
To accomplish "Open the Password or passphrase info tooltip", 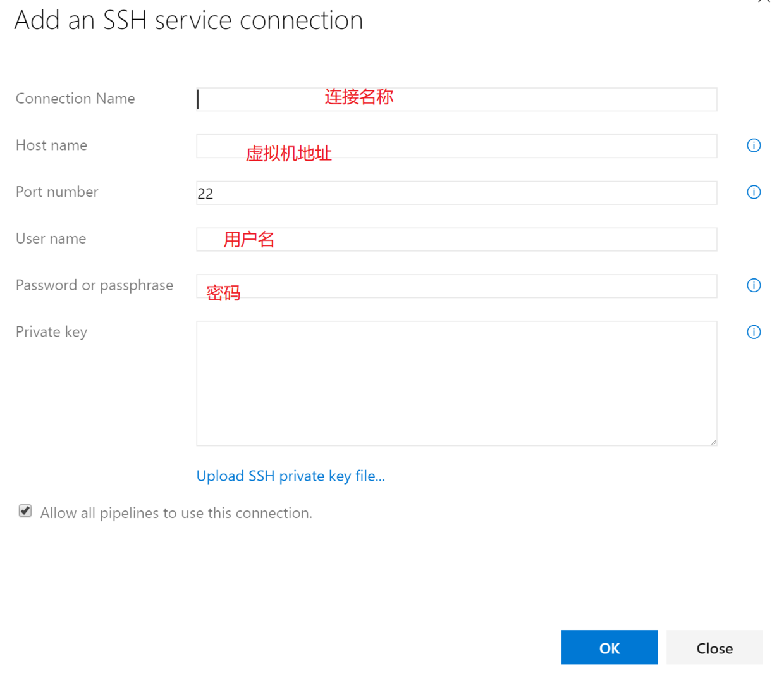I will point(754,285).
